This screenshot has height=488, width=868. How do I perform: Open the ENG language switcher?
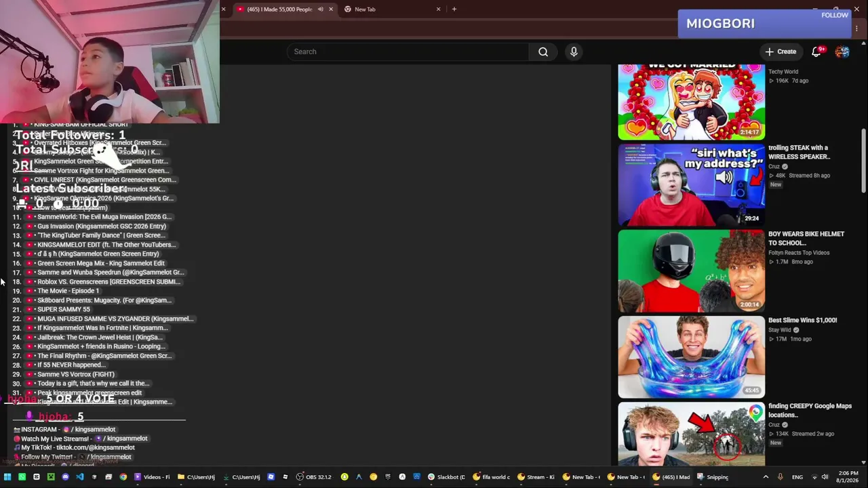coord(797,477)
